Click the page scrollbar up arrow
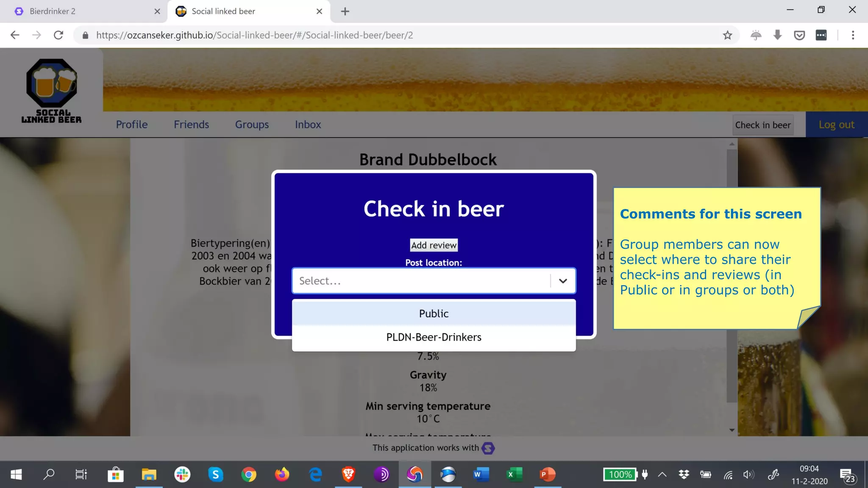 pyautogui.click(x=732, y=144)
